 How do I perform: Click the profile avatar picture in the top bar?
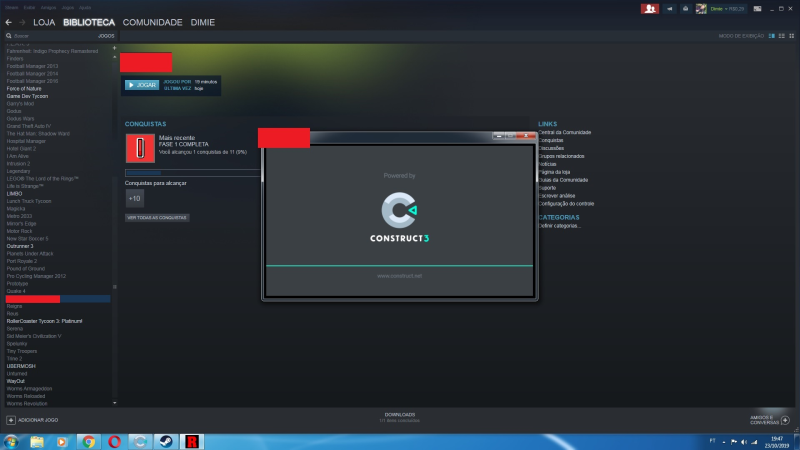click(701, 9)
